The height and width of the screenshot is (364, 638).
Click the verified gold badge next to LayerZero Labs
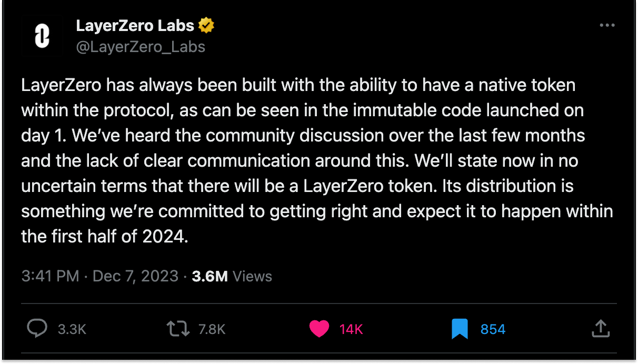click(206, 24)
